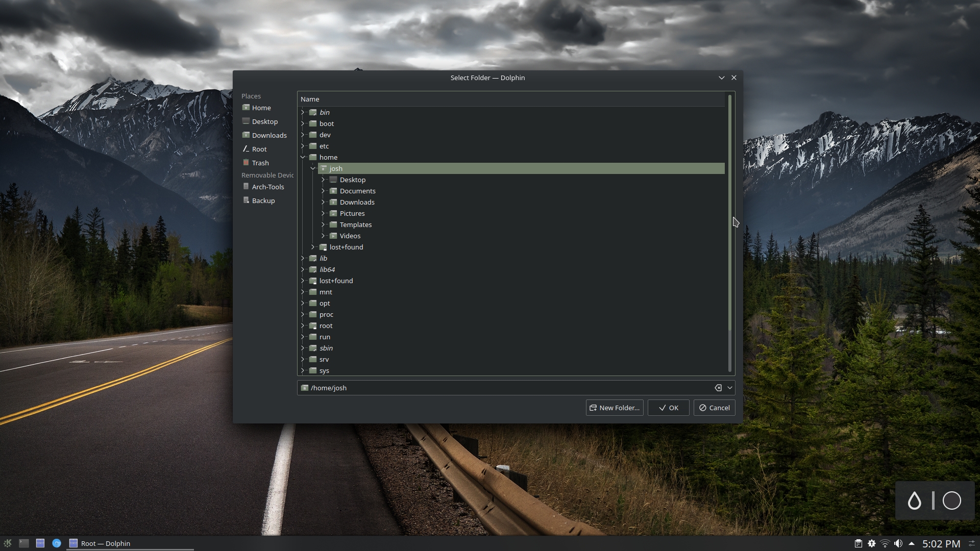
Task: Expand the bin folder
Action: click(303, 112)
